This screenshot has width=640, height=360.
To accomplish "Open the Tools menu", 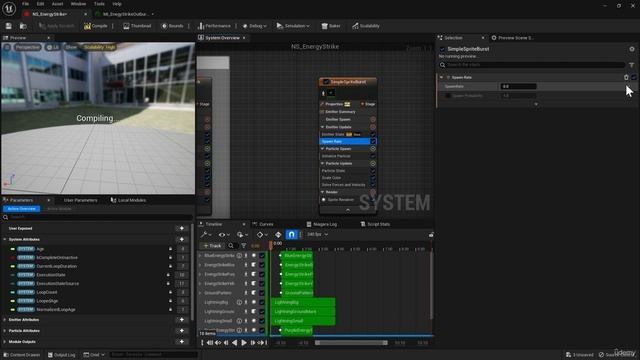I will (99, 4).
